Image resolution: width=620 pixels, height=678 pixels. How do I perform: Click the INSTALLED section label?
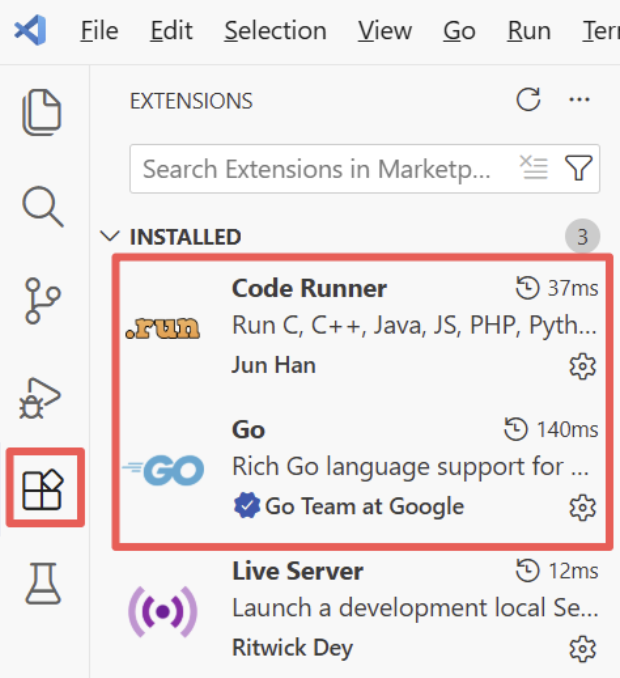coord(185,237)
